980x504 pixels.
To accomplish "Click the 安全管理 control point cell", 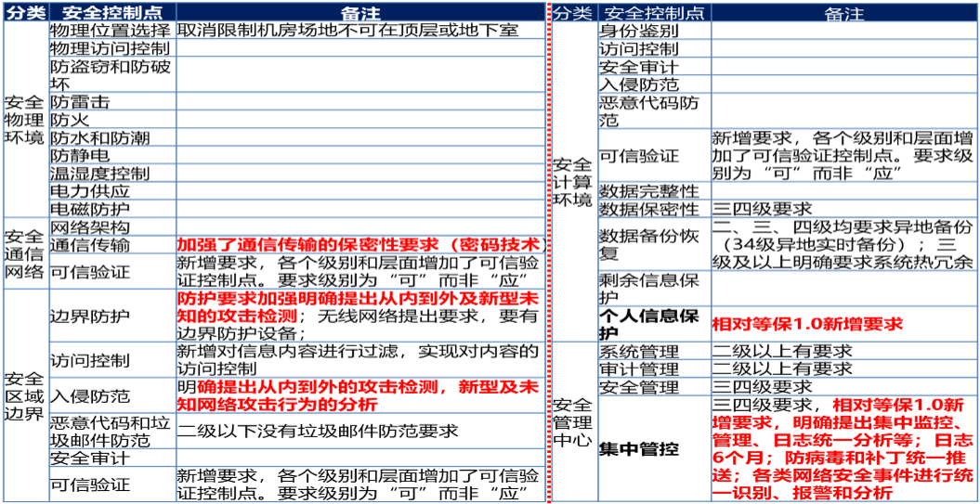I will pyautogui.click(x=654, y=387).
